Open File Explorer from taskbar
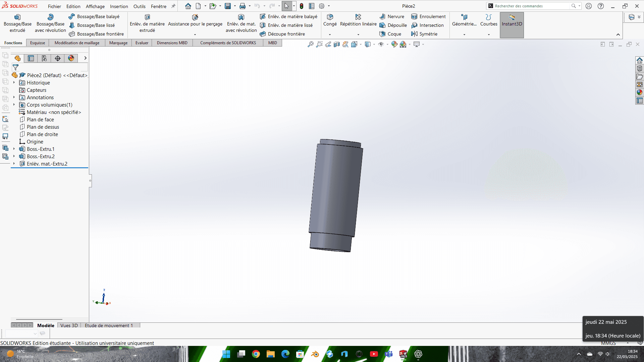644x362 pixels. (271, 354)
